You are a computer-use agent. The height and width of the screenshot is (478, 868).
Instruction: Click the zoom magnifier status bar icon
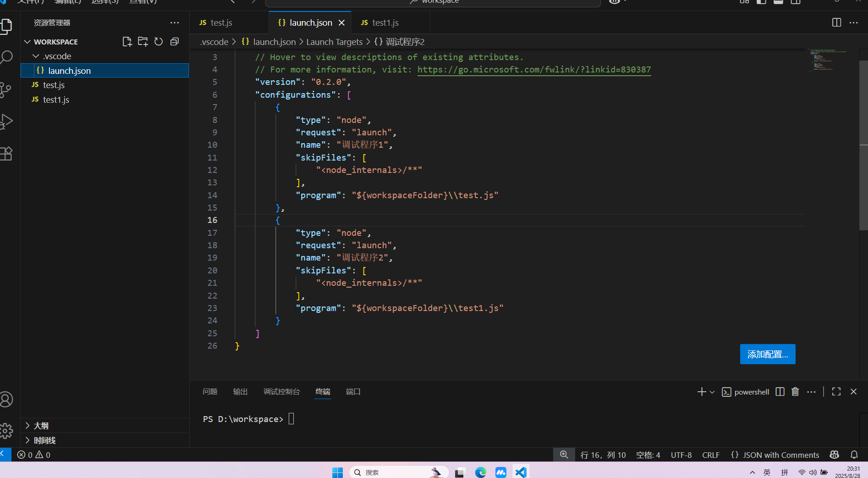[564, 455]
